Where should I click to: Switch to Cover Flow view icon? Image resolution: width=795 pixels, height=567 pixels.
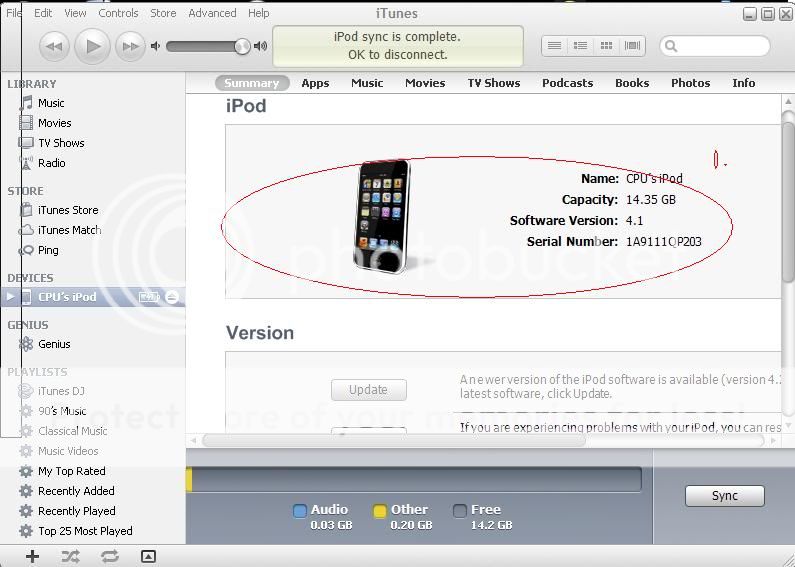coord(632,46)
